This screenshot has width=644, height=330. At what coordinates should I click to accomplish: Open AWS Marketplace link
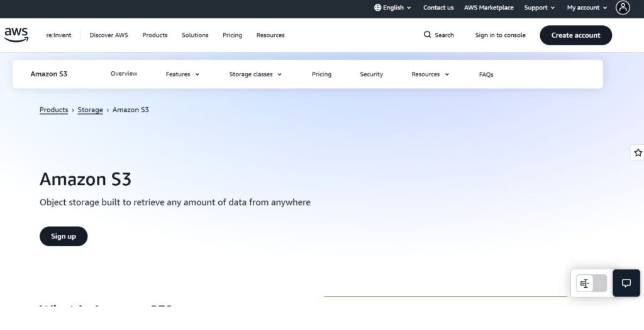[x=489, y=8]
